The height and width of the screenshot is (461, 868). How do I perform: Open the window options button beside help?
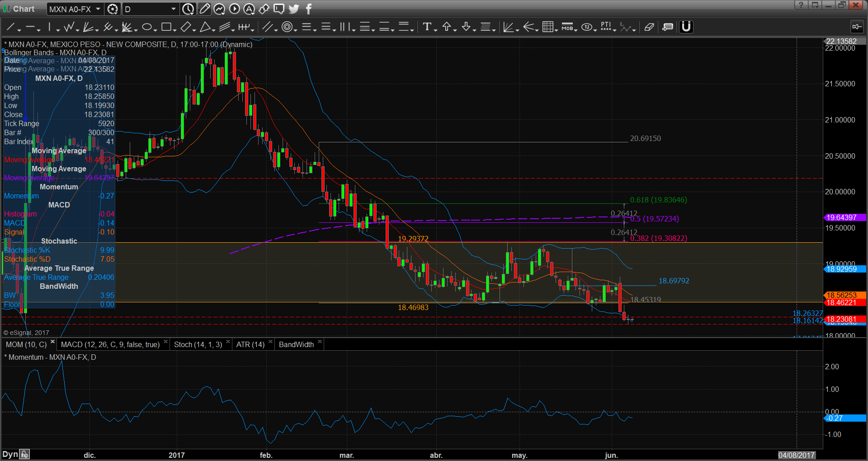(815, 5)
